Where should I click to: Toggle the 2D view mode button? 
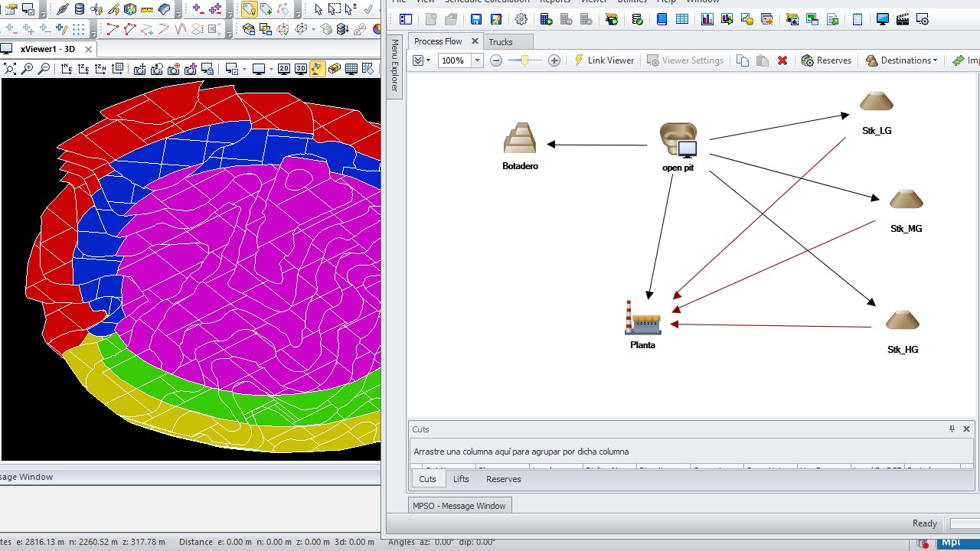(x=284, y=68)
